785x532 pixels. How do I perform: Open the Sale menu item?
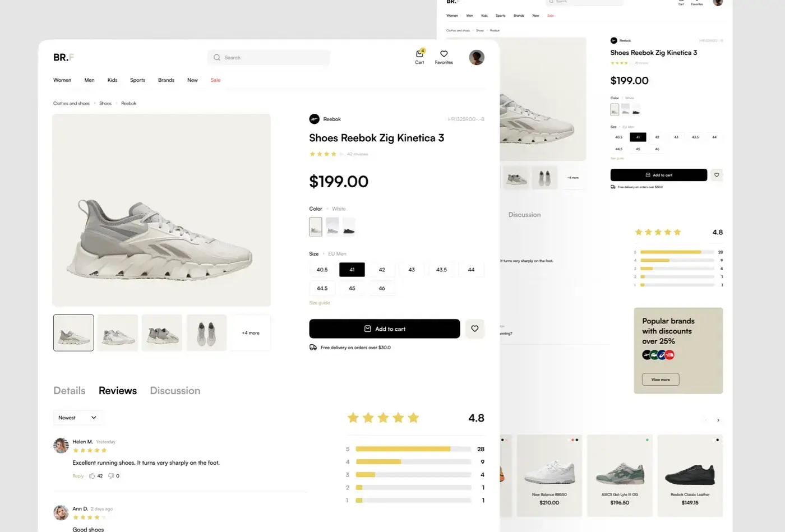tap(215, 80)
